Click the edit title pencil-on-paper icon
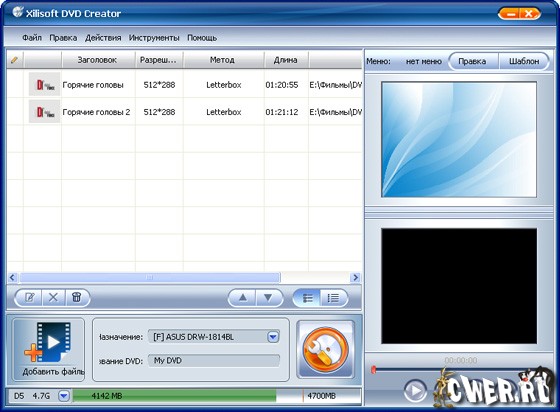Screen dimensions: 560x412 click(x=29, y=297)
